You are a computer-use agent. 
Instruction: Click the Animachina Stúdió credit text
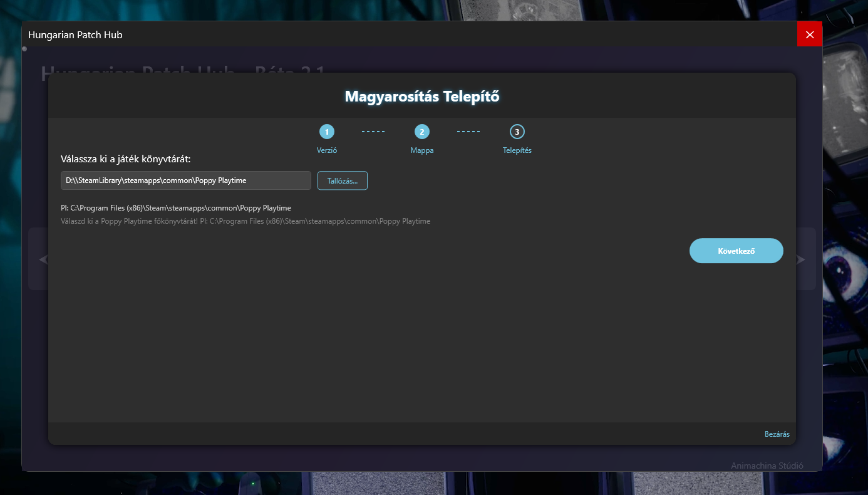click(x=767, y=466)
